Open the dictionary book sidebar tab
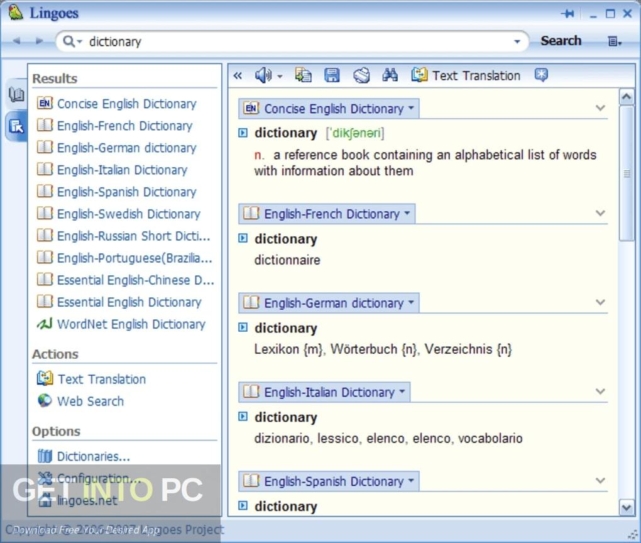 (x=16, y=94)
